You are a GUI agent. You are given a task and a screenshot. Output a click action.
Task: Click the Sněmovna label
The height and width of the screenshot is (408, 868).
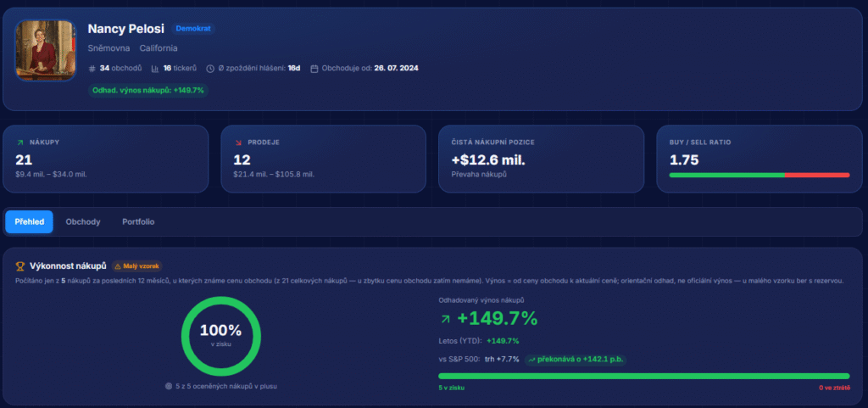(x=109, y=48)
